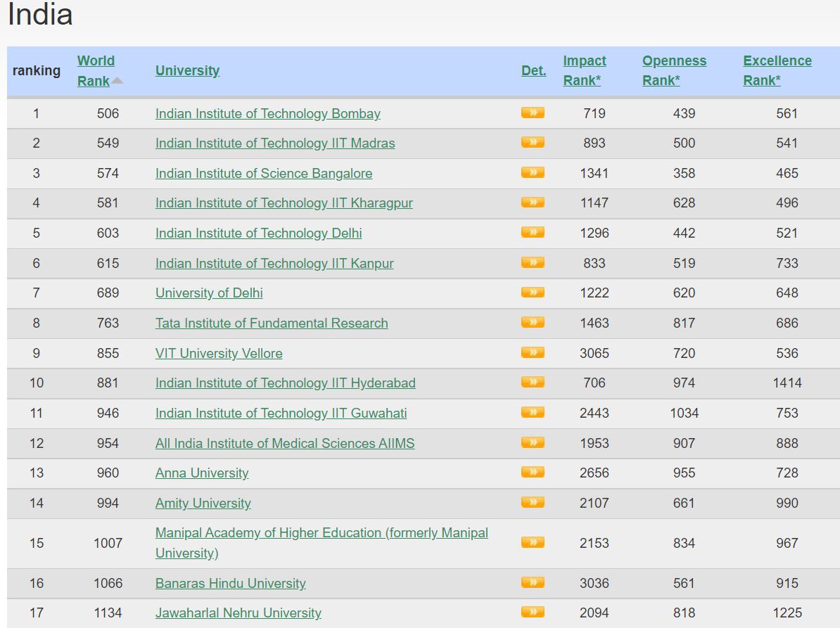Sort by Excellence Rank column header
Viewport: 840px width, 628px height.
tap(777, 70)
